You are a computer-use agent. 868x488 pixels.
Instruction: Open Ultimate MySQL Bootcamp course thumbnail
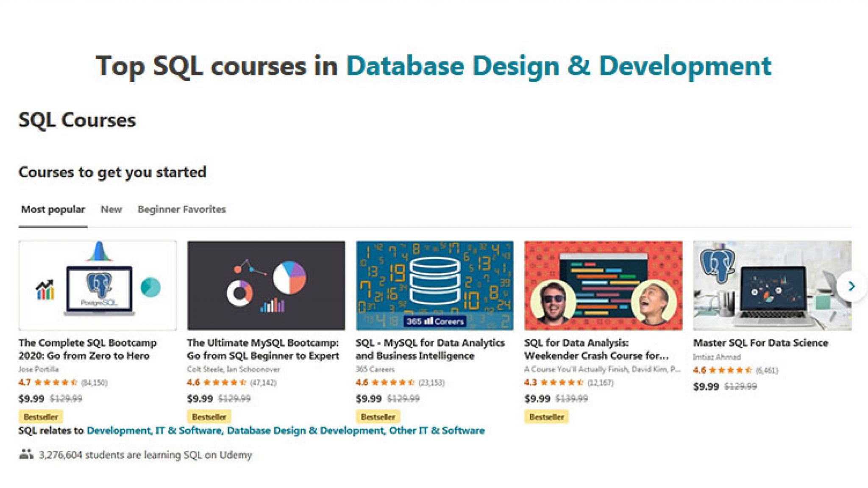coord(266,285)
